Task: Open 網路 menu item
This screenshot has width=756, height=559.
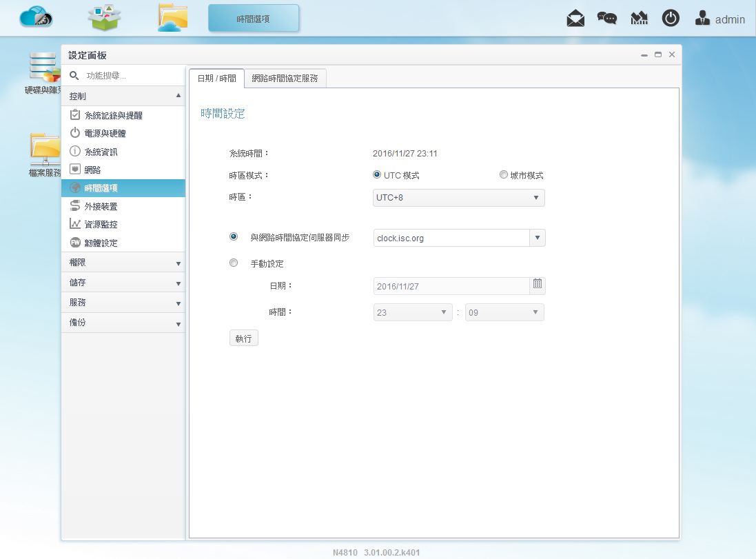Action: [123, 170]
